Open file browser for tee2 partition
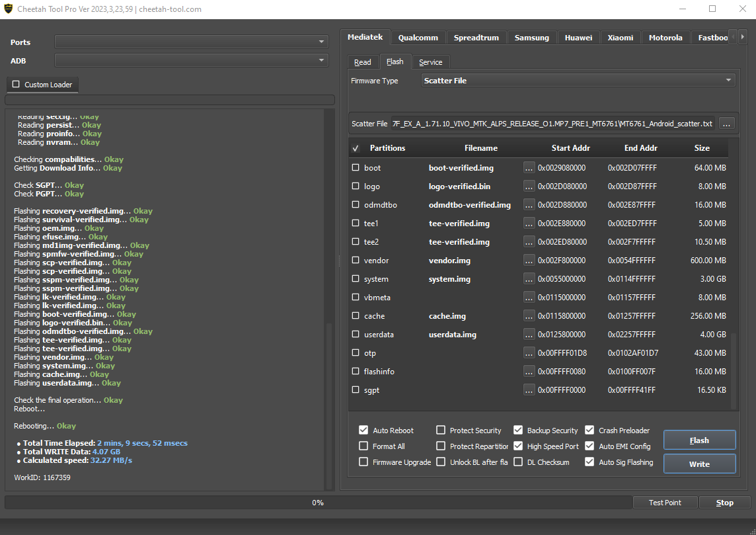 coord(529,241)
